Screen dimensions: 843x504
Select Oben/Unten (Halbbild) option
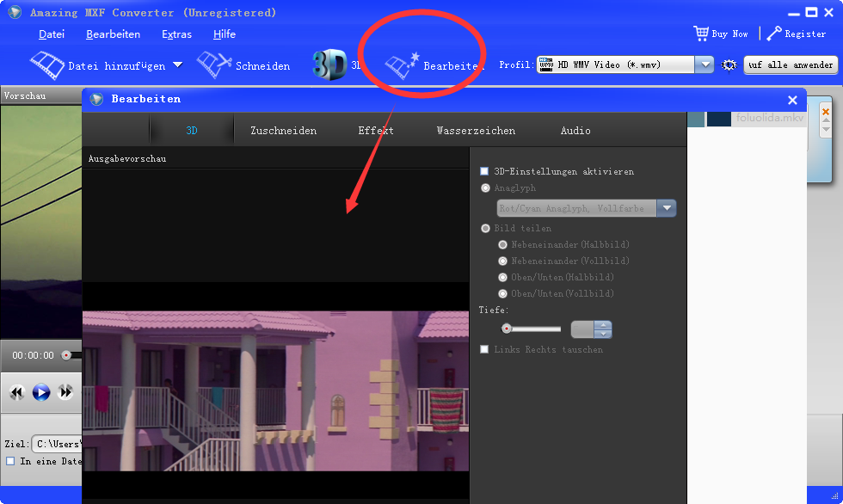[502, 278]
